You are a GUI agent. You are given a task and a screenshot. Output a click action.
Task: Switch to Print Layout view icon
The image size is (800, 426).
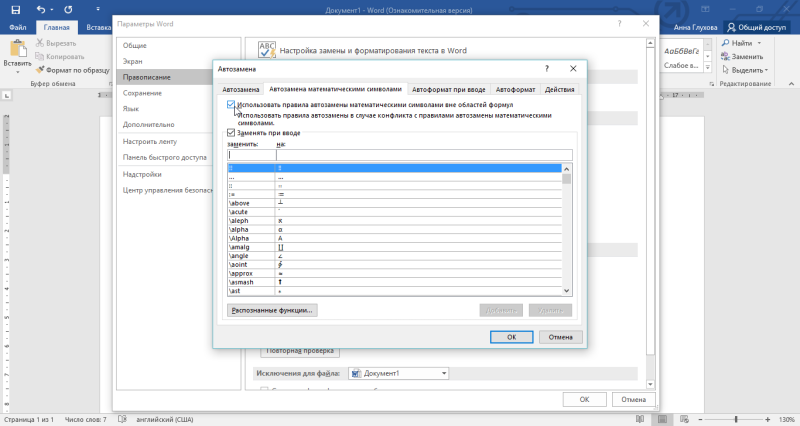click(662, 419)
